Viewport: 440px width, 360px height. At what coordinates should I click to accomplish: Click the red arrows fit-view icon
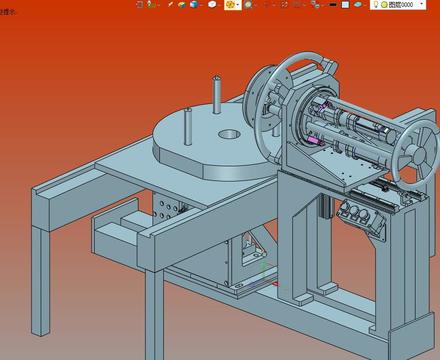pos(284,5)
